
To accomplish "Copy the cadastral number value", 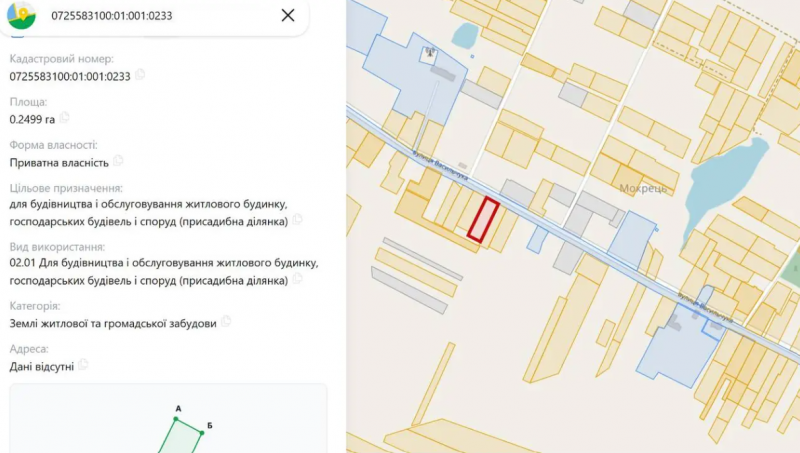I will pyautogui.click(x=140, y=75).
